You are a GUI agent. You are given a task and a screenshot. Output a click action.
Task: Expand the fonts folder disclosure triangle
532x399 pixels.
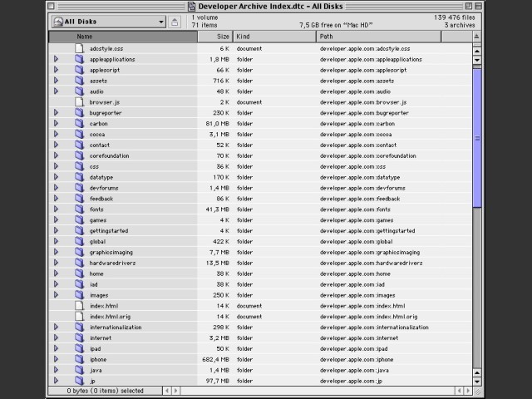point(56,209)
